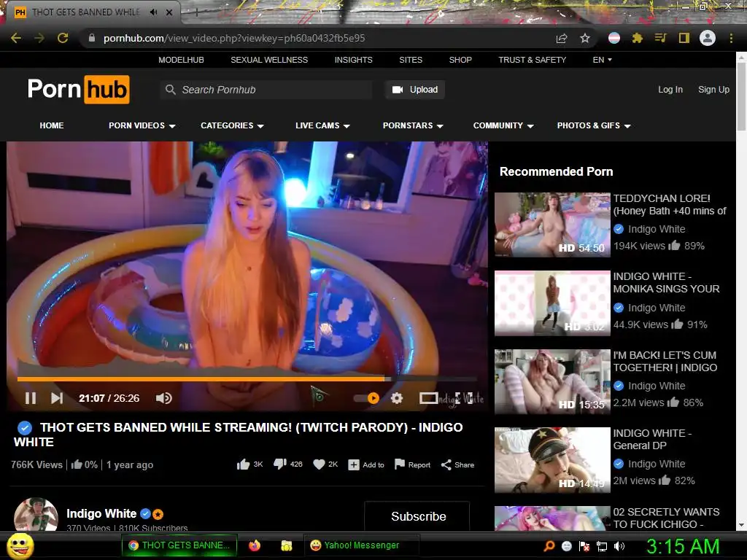Image resolution: width=747 pixels, height=560 pixels.
Task: Reload the page with the browser refresh icon
Action: click(x=63, y=38)
